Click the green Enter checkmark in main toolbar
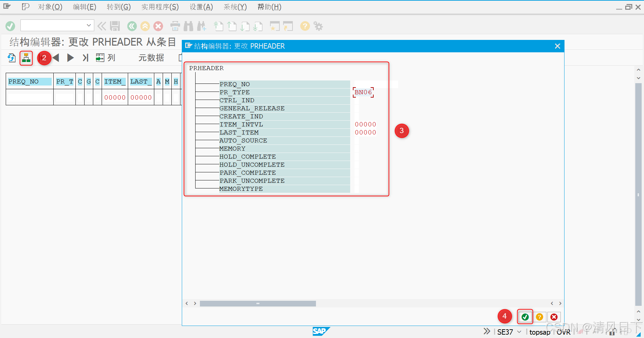The height and width of the screenshot is (338, 644). [x=10, y=26]
